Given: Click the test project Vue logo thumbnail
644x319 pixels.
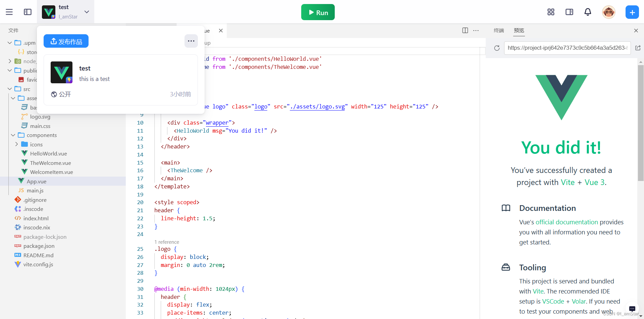Looking at the screenshot, I should click(61, 72).
